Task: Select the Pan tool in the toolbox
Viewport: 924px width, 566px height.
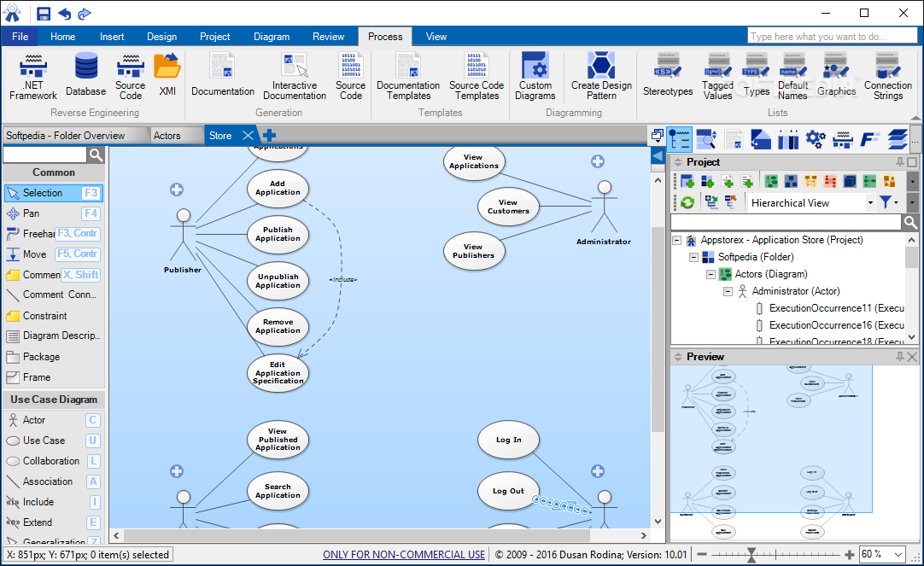Action: [53, 213]
